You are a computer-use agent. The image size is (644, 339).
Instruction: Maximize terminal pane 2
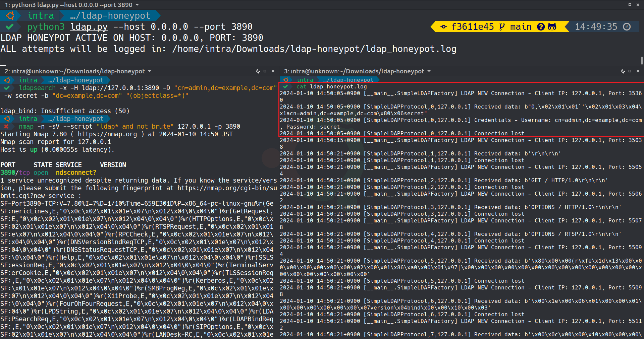(265, 71)
